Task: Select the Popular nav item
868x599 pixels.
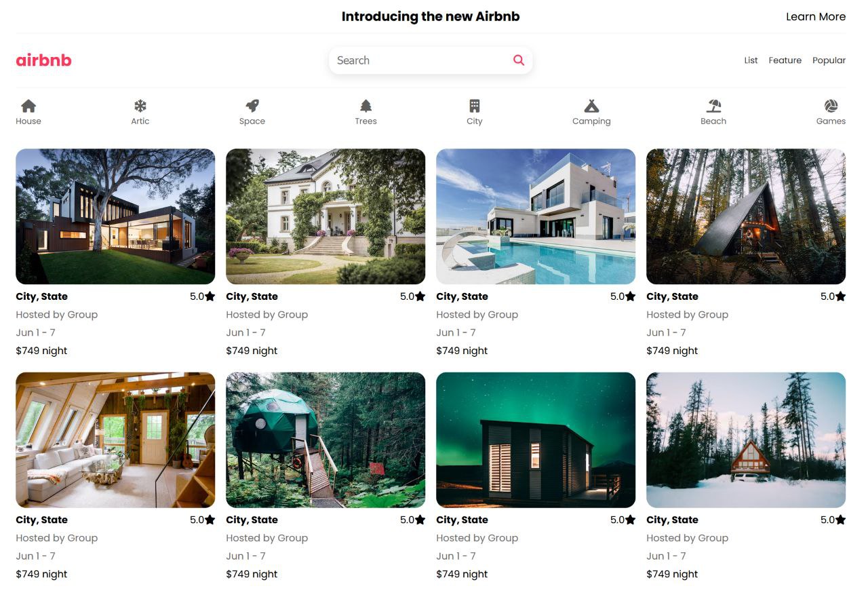Action: [x=829, y=60]
